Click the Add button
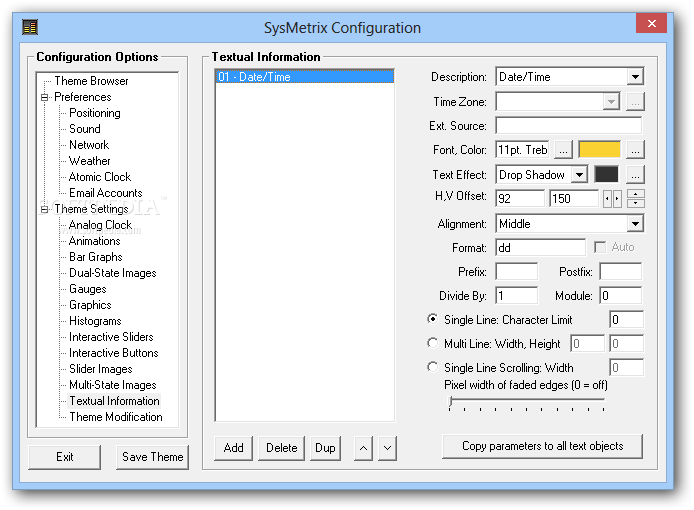 point(233,448)
